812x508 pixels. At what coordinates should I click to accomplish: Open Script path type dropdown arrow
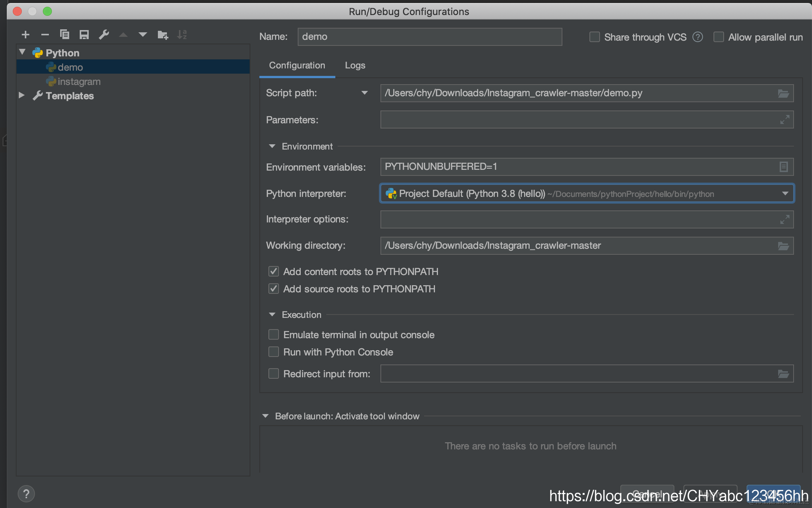tap(364, 93)
